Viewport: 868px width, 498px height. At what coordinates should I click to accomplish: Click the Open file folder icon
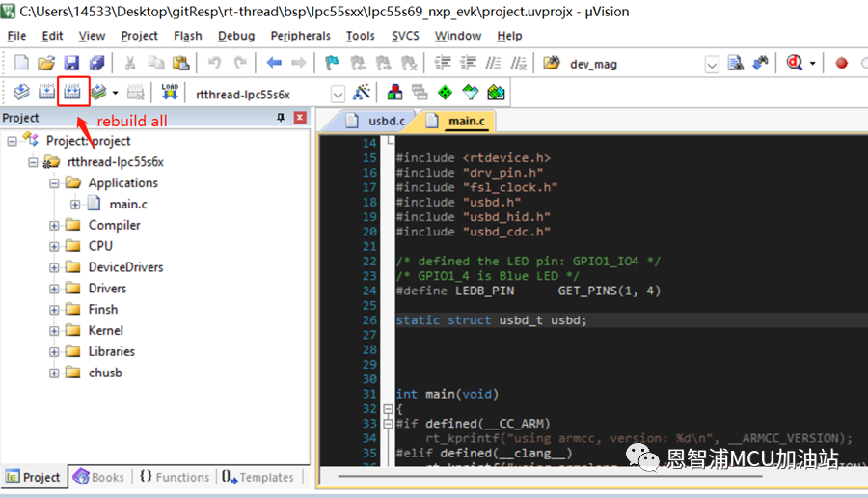[x=45, y=63]
